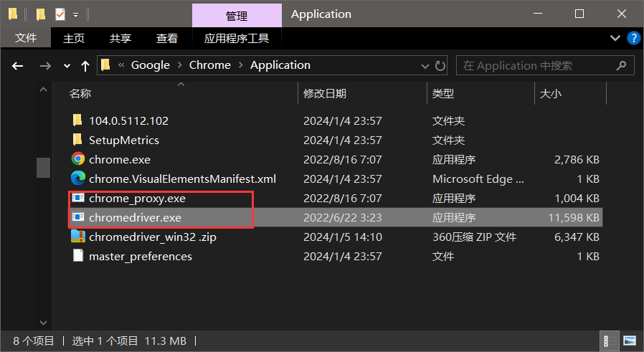Click the chrome_proxy.exe application icon
644x352 pixels.
point(77,198)
